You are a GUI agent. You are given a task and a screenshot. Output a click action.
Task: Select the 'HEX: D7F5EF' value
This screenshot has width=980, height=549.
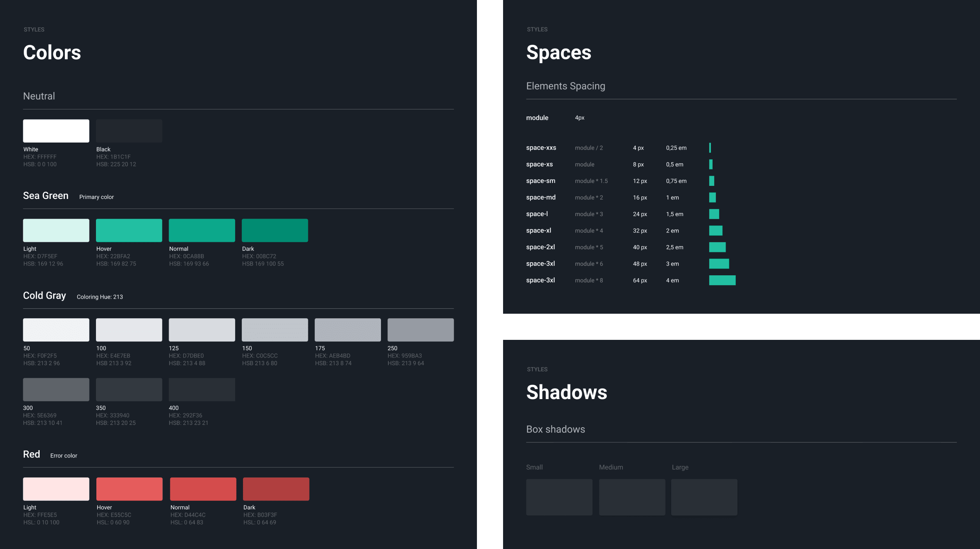click(x=40, y=256)
